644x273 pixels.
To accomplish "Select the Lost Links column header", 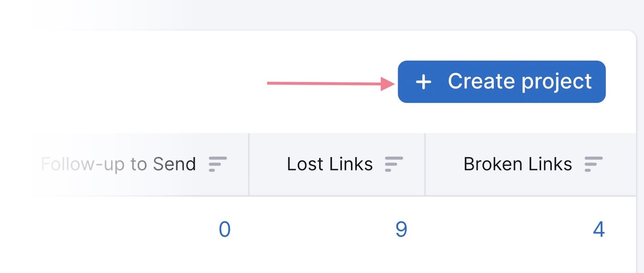I will coord(329,163).
